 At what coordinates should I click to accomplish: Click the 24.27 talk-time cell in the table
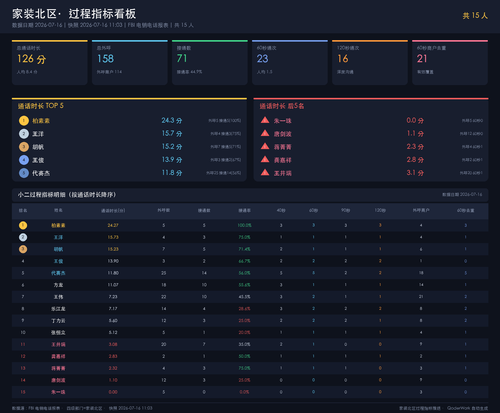click(x=113, y=225)
